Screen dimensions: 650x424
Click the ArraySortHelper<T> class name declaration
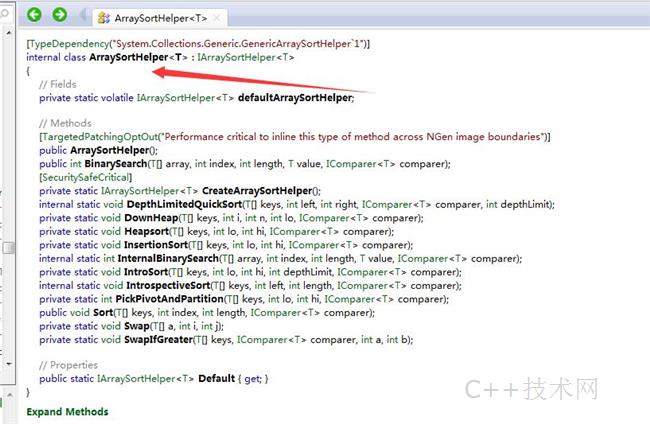coord(138,57)
